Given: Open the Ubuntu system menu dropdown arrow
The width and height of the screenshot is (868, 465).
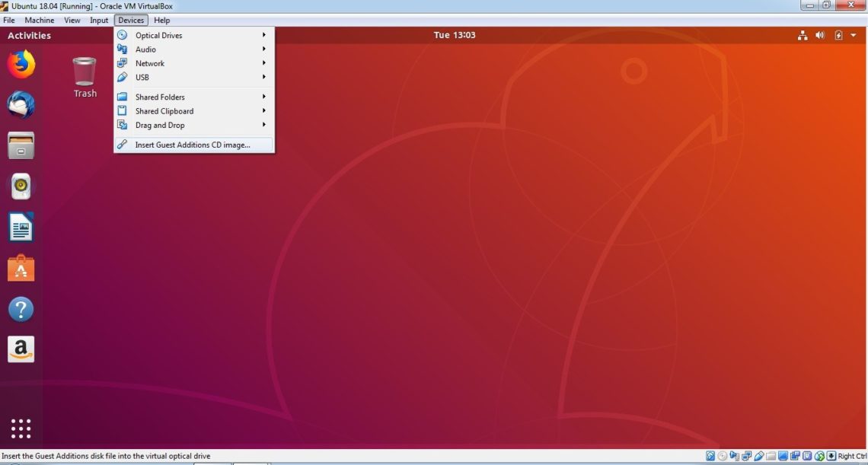Looking at the screenshot, I should 854,35.
